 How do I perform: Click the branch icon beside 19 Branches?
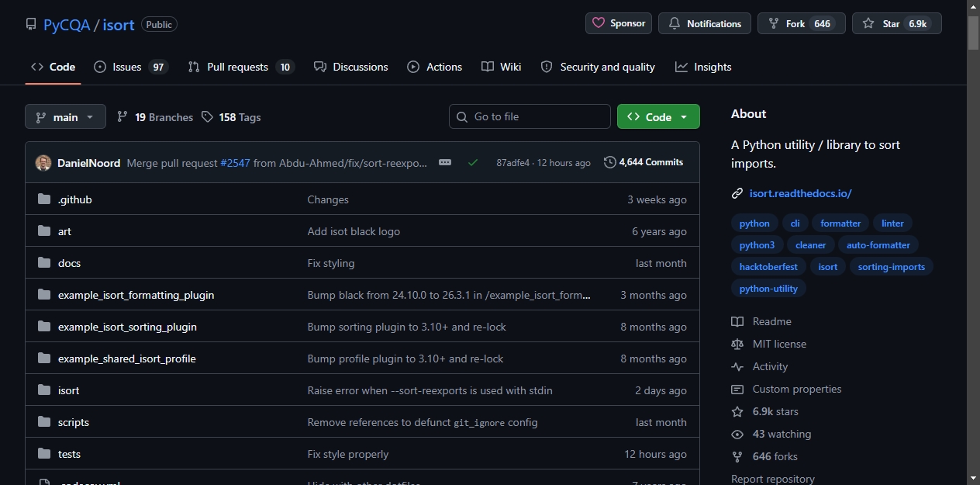coord(122,116)
